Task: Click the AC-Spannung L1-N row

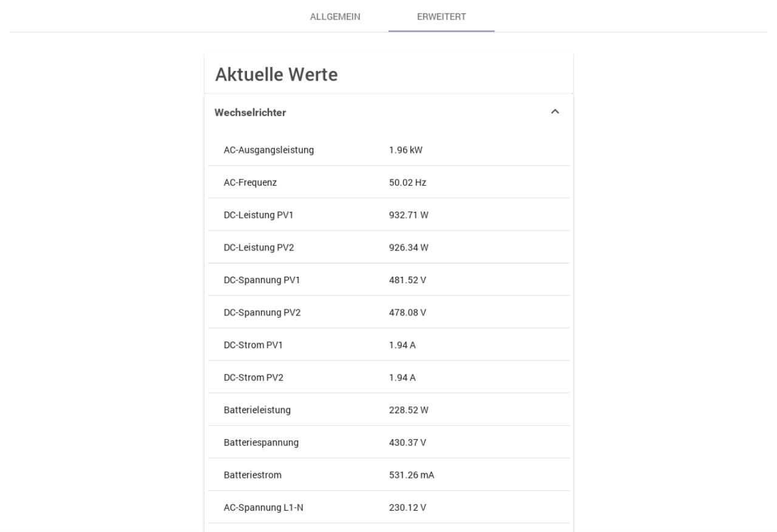Action: coord(388,507)
